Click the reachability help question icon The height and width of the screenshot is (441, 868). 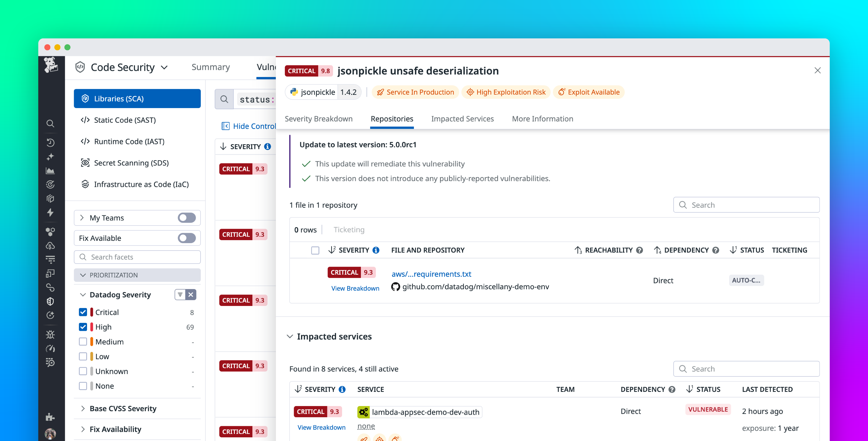click(639, 250)
